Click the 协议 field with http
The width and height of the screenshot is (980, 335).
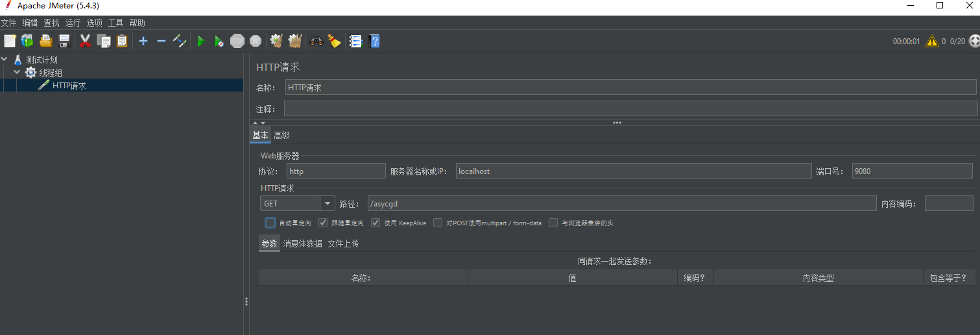336,171
